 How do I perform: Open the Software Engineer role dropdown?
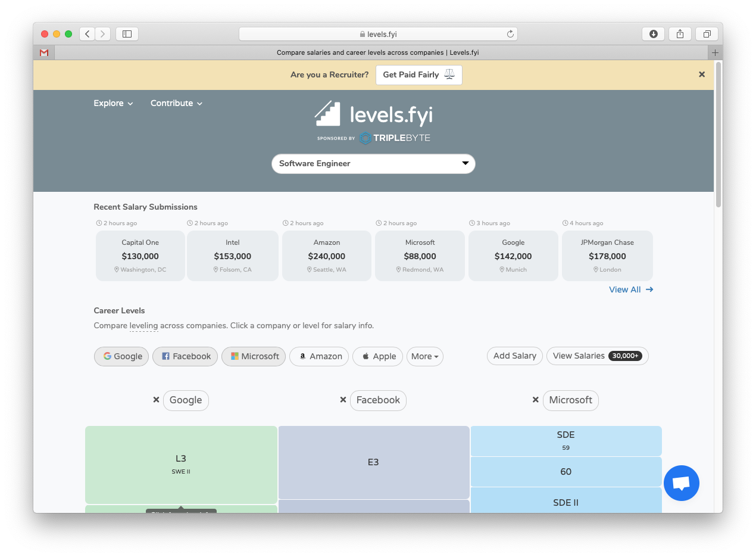(373, 164)
